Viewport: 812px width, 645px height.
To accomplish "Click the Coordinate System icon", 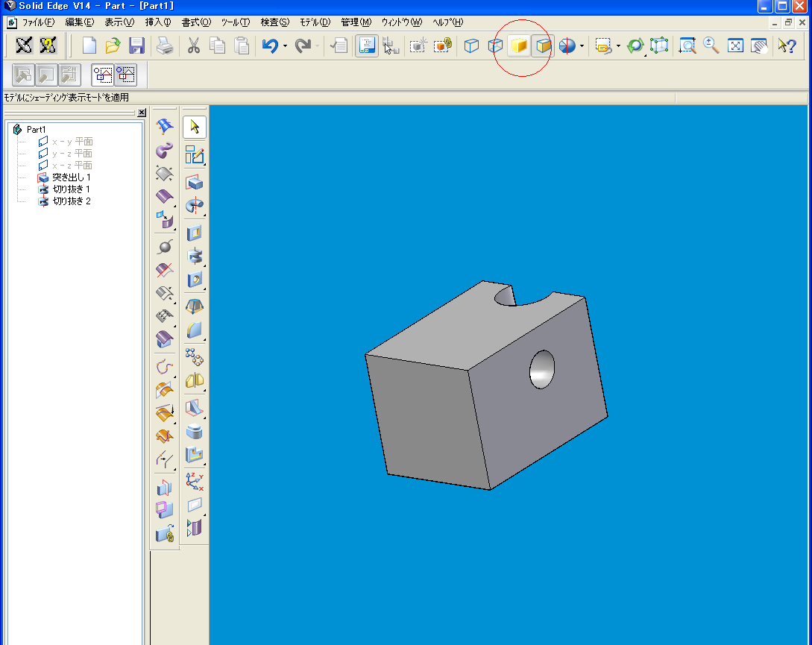I will coord(195,481).
